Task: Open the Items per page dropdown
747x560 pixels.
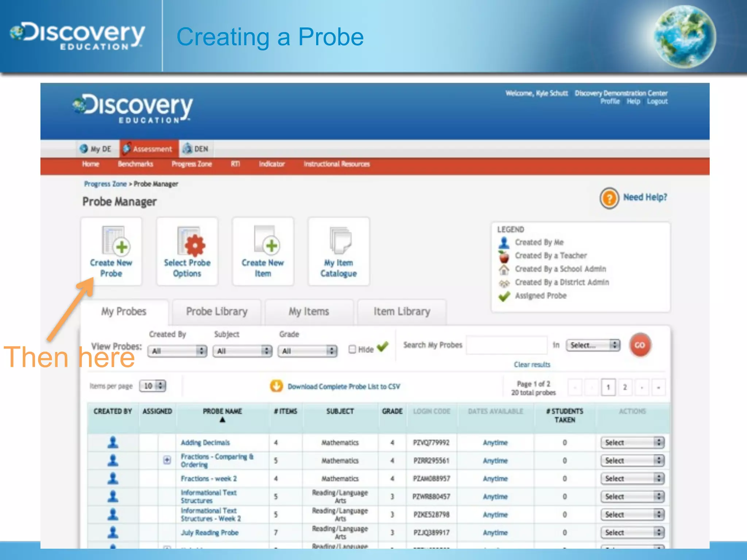Action: [152, 386]
